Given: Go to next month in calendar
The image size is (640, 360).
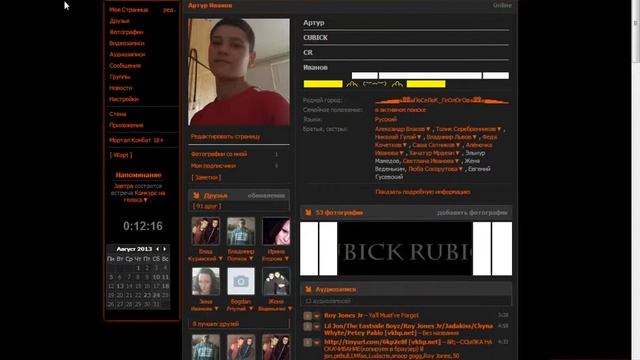Looking at the screenshot, I should point(164,249).
